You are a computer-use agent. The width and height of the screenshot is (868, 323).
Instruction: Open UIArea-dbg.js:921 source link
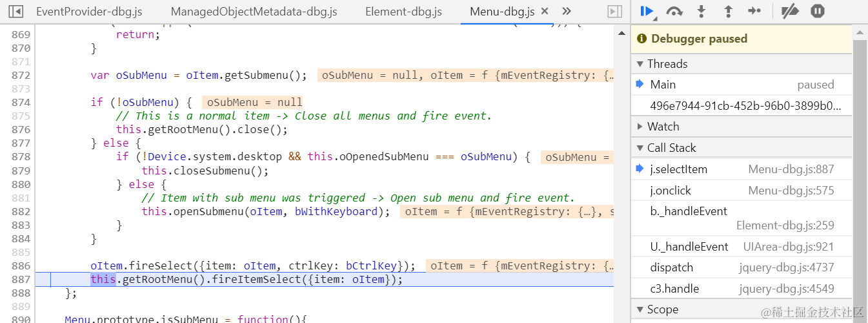(x=788, y=247)
